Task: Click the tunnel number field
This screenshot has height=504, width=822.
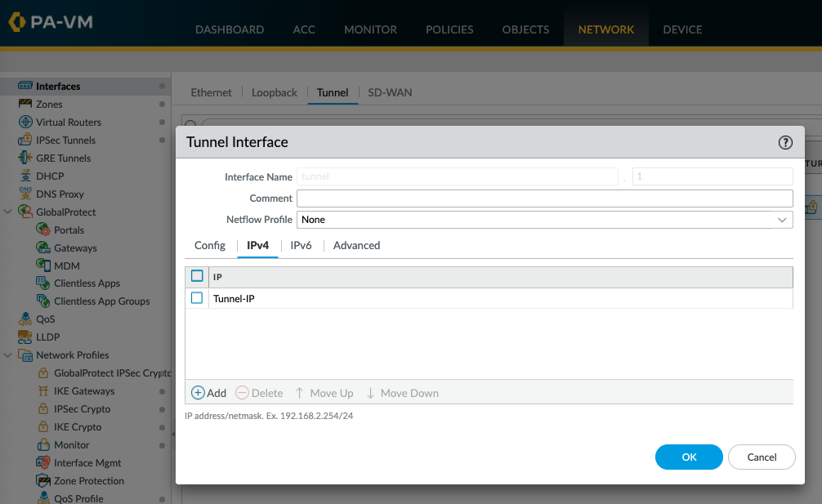Action: pos(713,176)
